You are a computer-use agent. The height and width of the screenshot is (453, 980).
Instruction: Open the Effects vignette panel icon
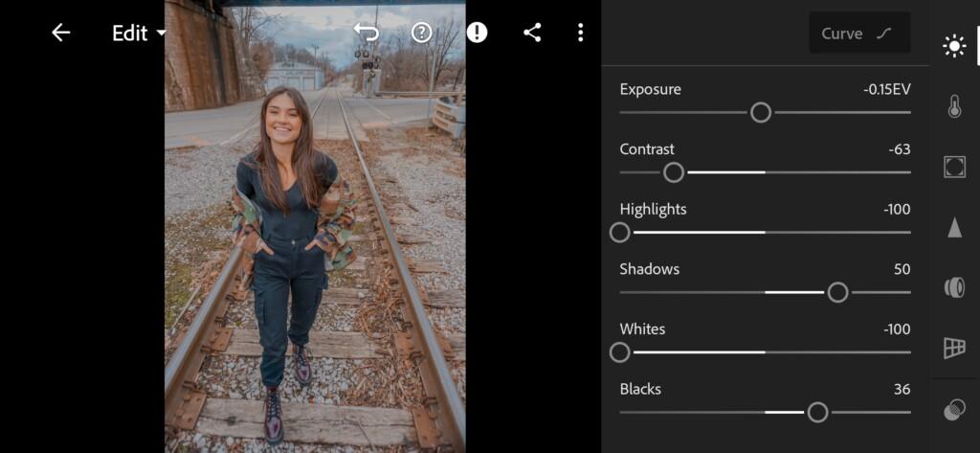(954, 167)
